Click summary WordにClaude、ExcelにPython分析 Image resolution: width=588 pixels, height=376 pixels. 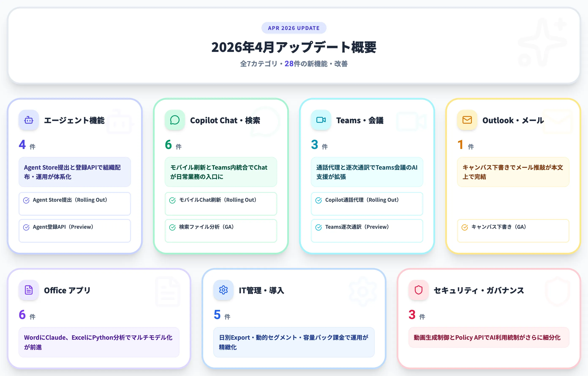99,342
